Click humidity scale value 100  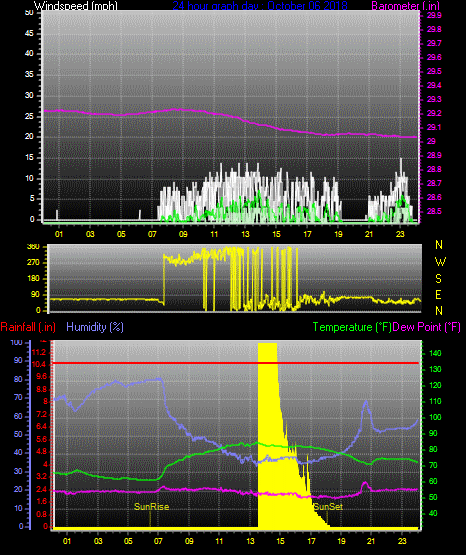[16, 342]
